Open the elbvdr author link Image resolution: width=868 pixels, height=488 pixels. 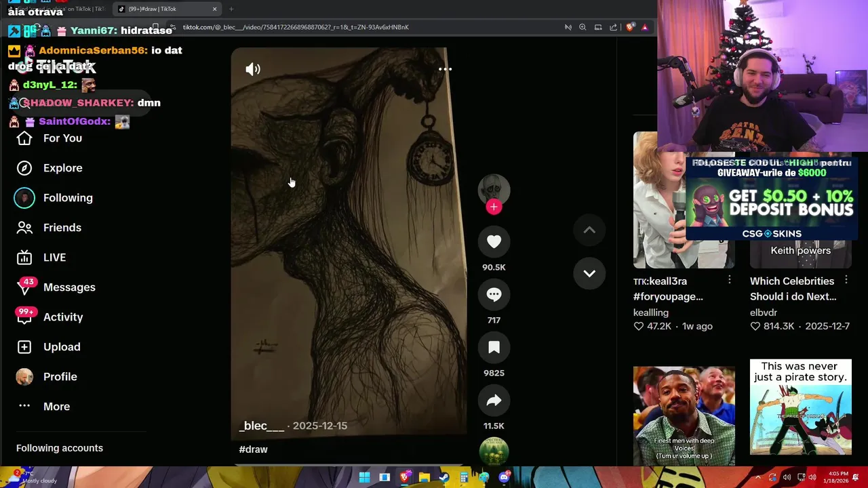pos(764,312)
